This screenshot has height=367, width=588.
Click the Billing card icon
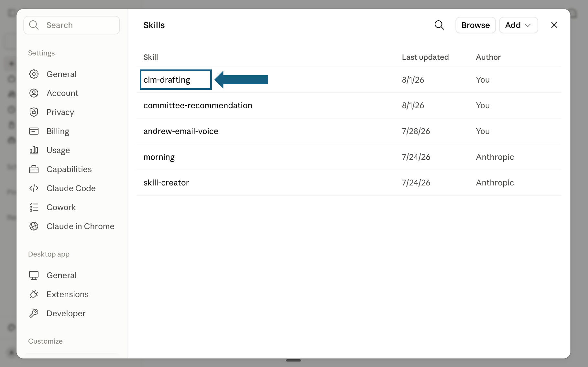point(34,131)
